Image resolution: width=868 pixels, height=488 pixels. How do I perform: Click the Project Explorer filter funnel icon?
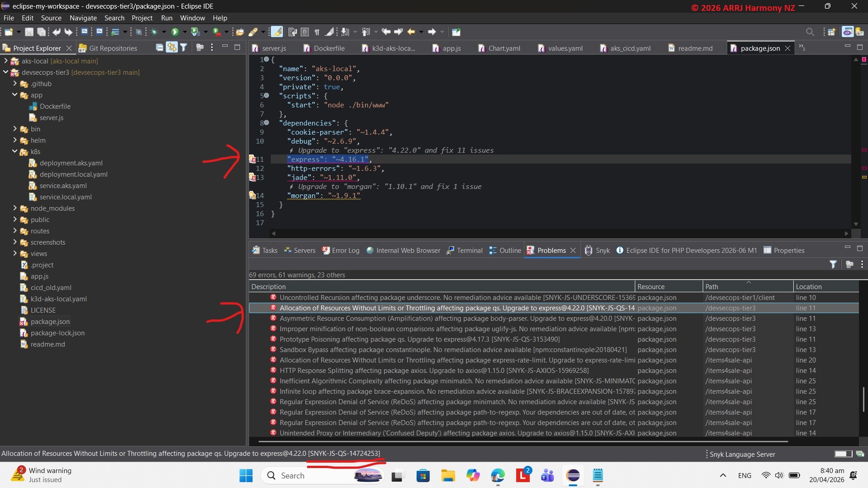183,48
